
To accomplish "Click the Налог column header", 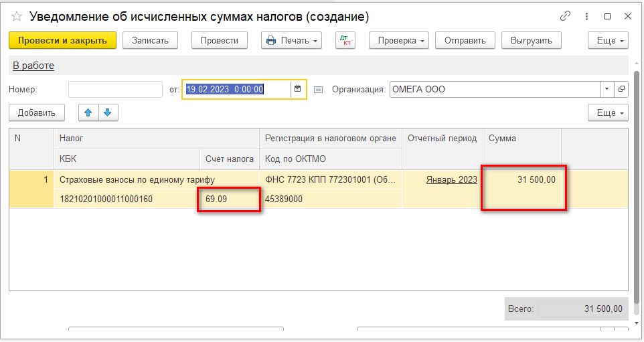I will click(x=157, y=139).
